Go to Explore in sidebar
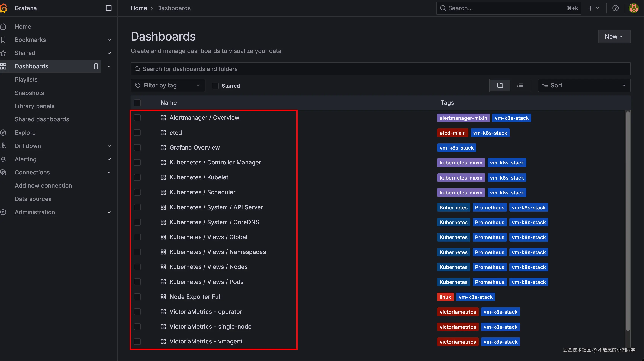Viewport: 644px width, 361px height. pos(25,133)
